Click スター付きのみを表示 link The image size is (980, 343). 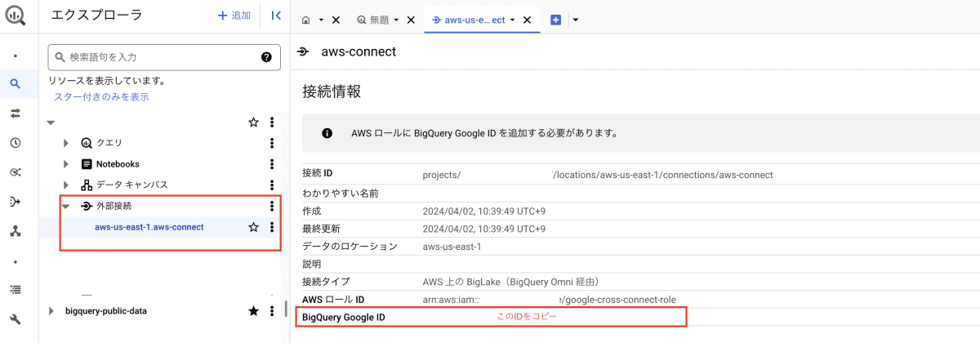tap(101, 96)
